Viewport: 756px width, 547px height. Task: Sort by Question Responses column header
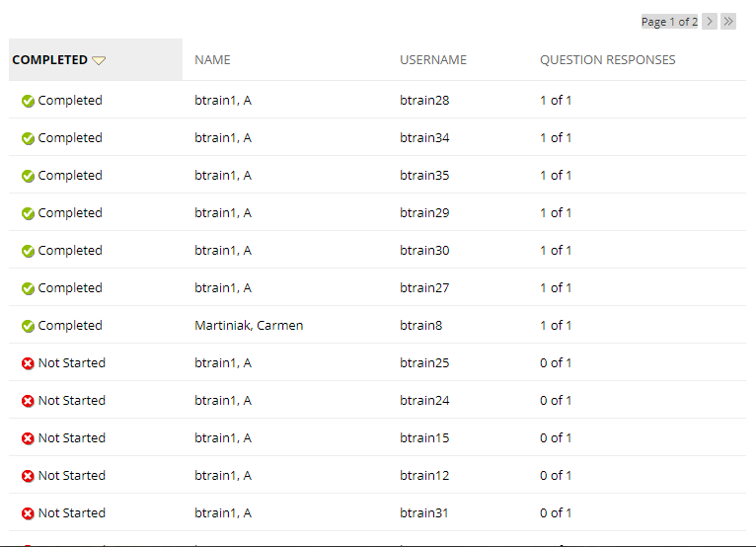point(607,60)
